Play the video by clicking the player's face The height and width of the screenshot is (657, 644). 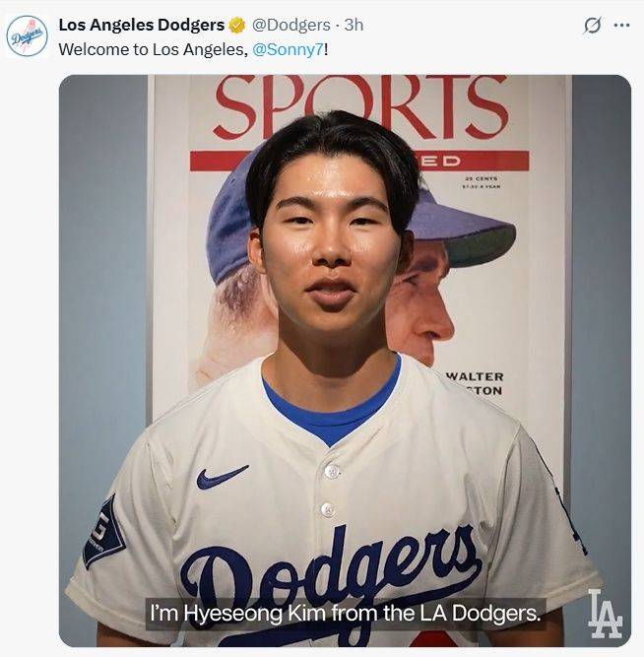331,247
